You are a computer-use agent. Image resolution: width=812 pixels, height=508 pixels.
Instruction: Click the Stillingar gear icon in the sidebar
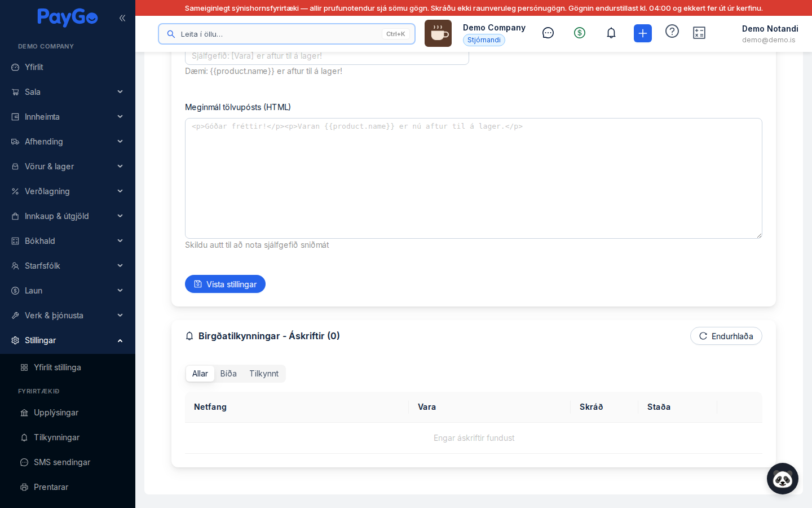tap(15, 340)
